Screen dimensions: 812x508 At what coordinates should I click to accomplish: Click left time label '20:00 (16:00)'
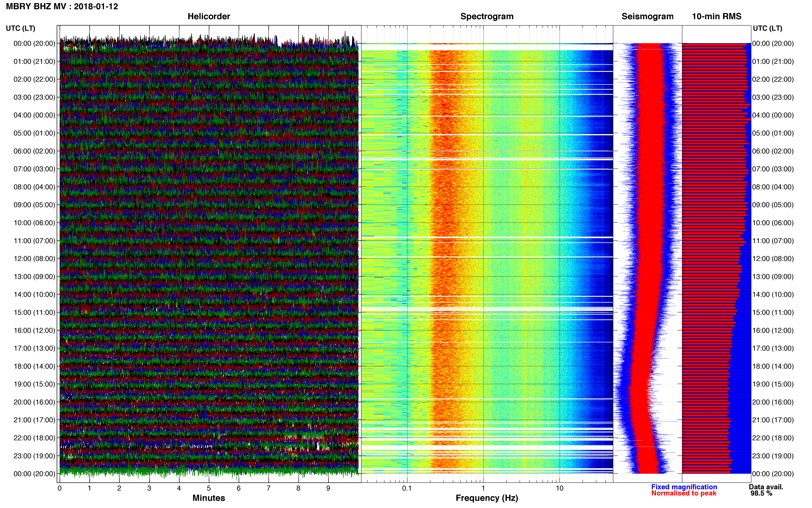tap(35, 402)
